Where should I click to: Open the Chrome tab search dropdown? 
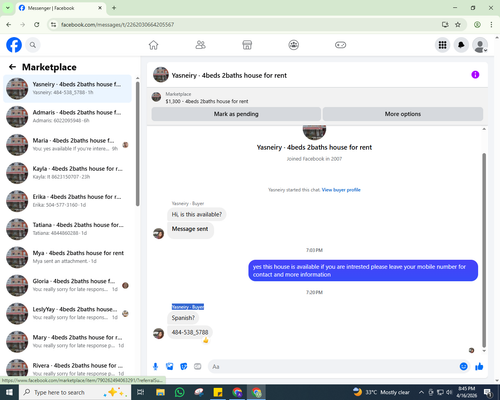pyautogui.click(x=8, y=8)
